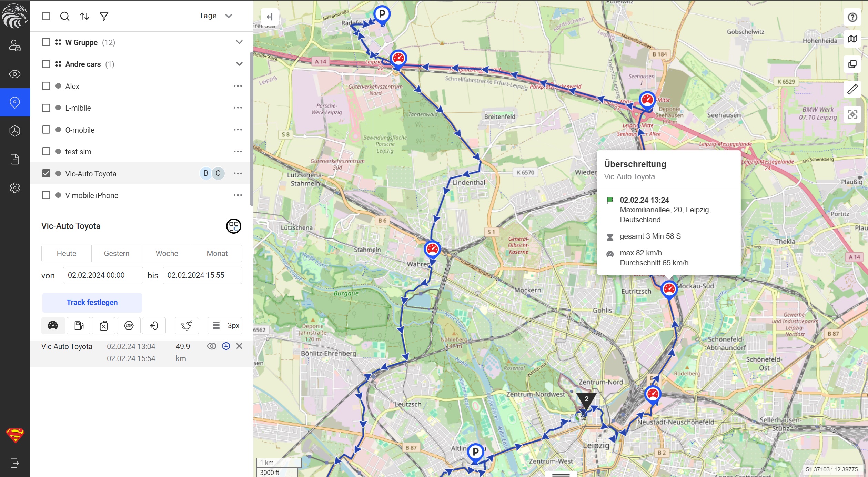Viewport: 868px width, 477px height.
Task: Open the geofences sidebar icon
Action: coord(15,131)
